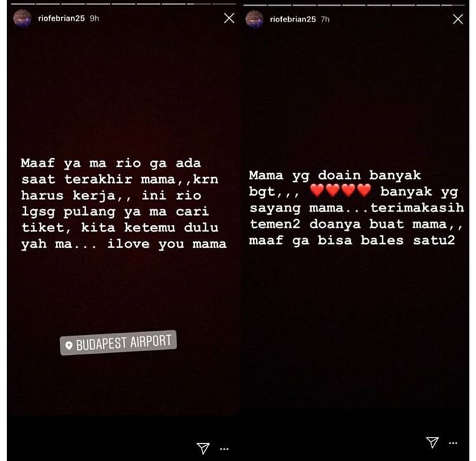The height and width of the screenshot is (461, 476).
Task: Open riofebrian25 username on the left story
Action: coord(62,18)
